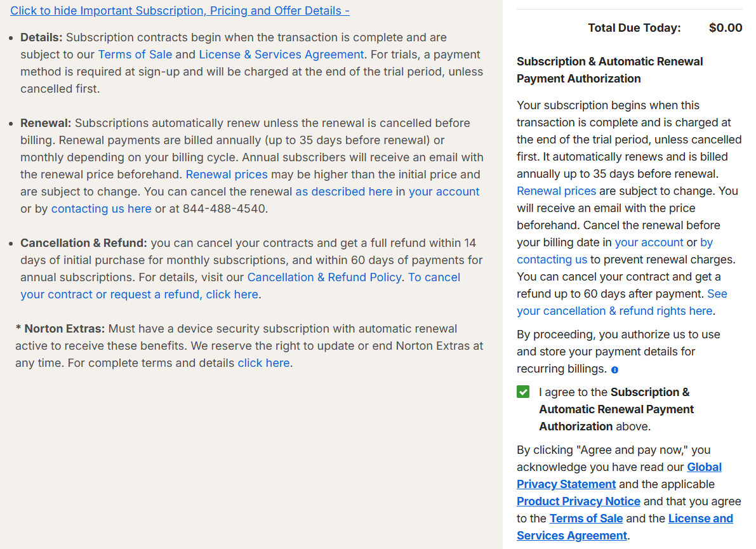Open Cancellation & Refund Policy link
The height and width of the screenshot is (549, 756).
coord(324,277)
